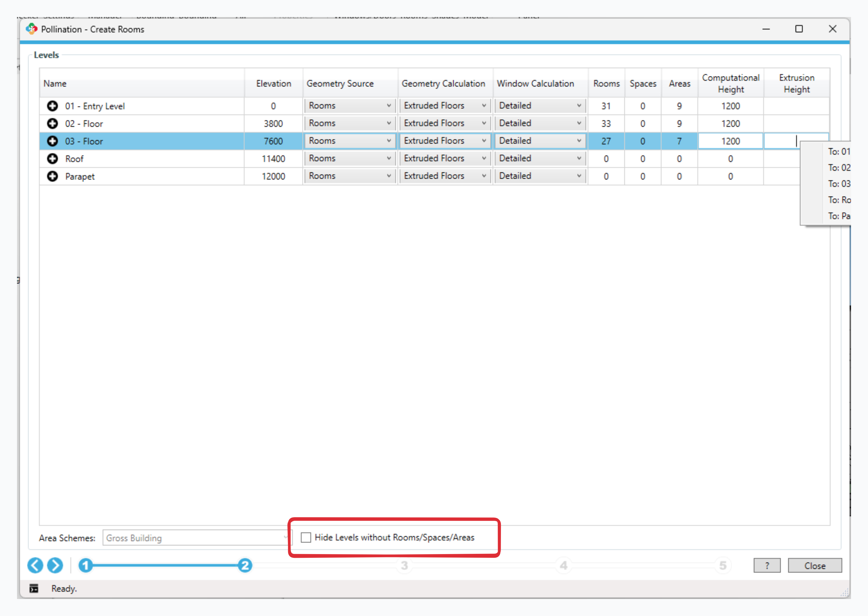Screen dimensions: 868x616
Task: Advance with the forward arrow icon
Action: tap(55, 565)
